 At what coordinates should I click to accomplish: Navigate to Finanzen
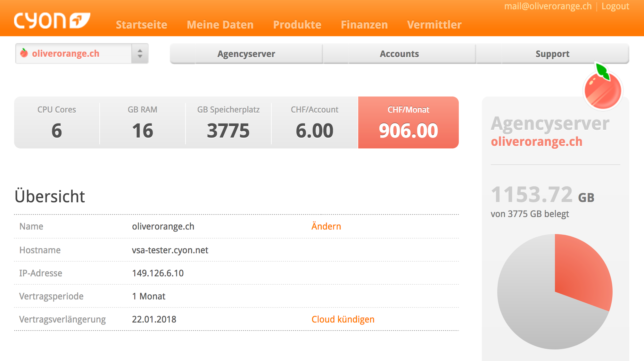pos(364,25)
